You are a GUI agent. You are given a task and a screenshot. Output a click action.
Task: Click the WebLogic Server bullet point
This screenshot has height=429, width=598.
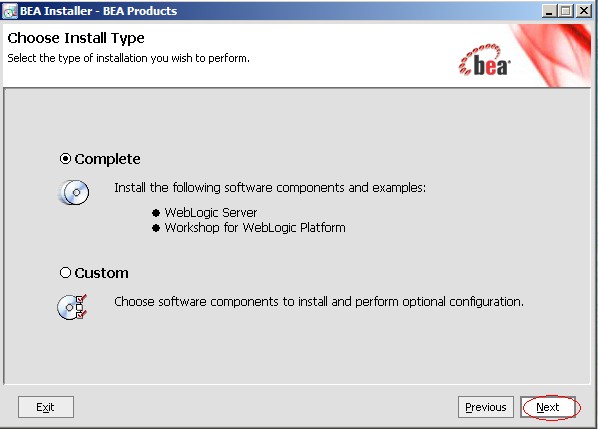click(x=156, y=213)
